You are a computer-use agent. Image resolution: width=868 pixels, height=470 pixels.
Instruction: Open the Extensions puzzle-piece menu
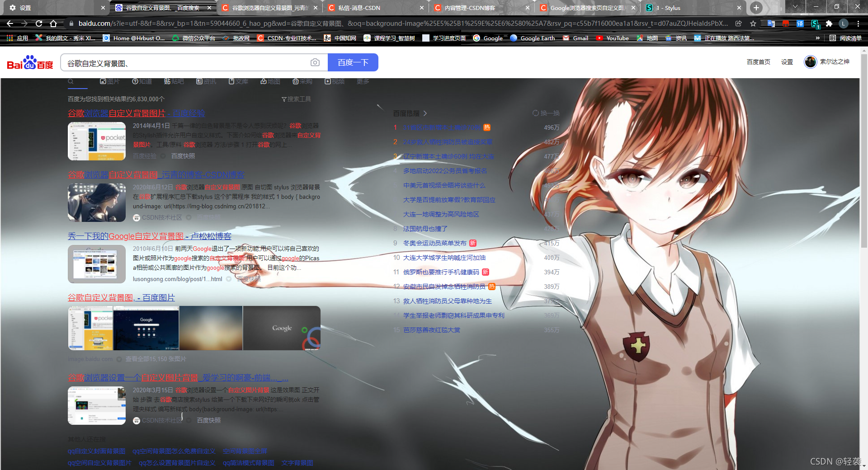coord(829,23)
